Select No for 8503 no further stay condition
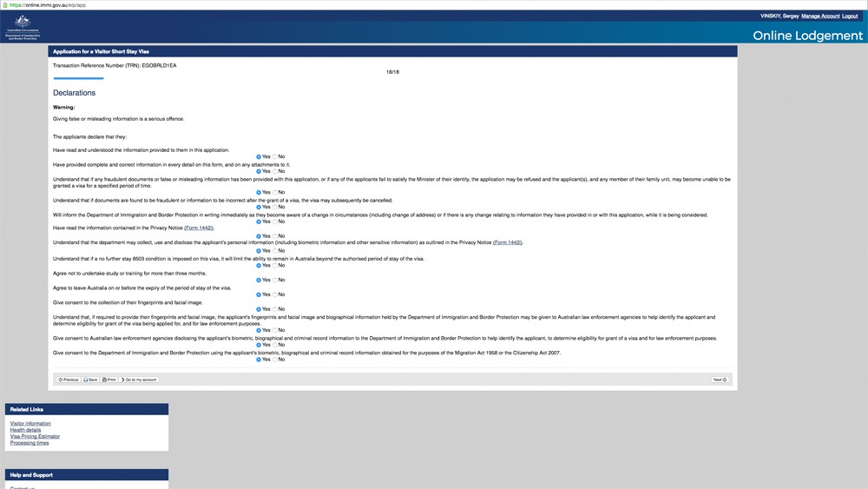The width and height of the screenshot is (868, 489). click(275, 265)
